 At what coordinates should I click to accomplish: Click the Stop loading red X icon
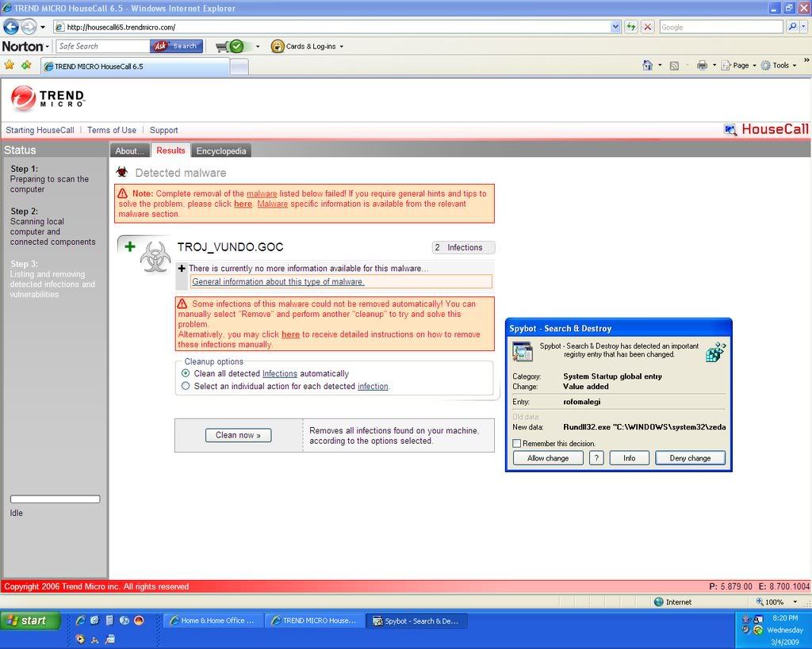(x=648, y=27)
